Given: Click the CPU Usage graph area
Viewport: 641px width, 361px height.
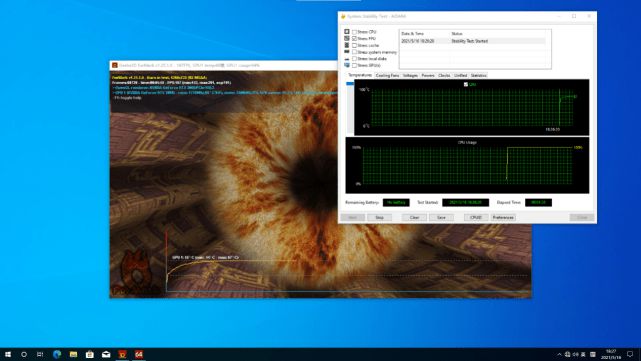Looking at the screenshot, I should point(467,165).
